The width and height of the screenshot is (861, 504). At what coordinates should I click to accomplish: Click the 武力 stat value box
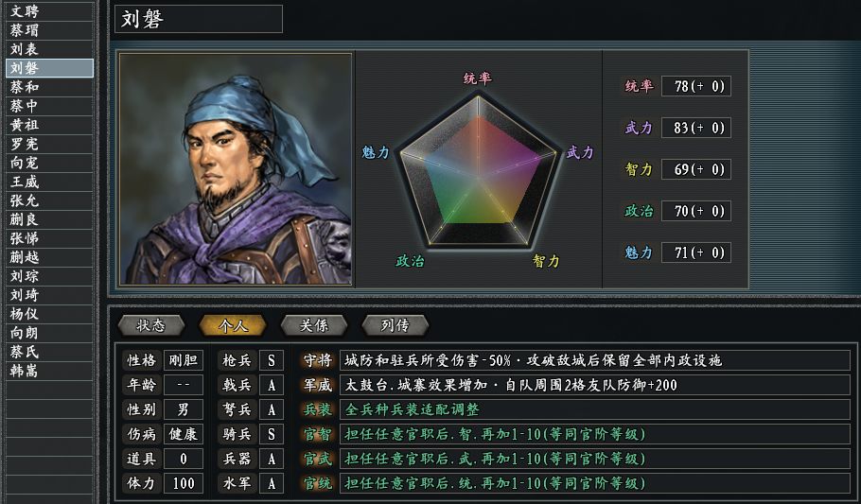coord(695,128)
